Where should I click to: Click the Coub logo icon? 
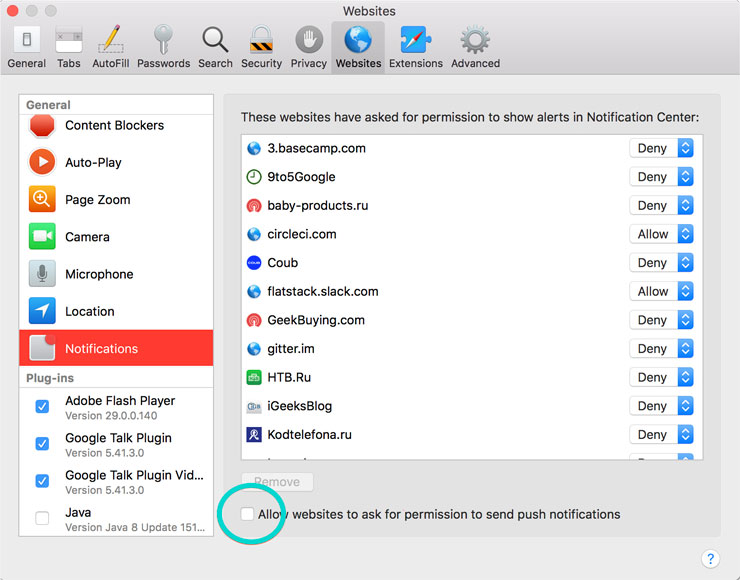point(254,263)
